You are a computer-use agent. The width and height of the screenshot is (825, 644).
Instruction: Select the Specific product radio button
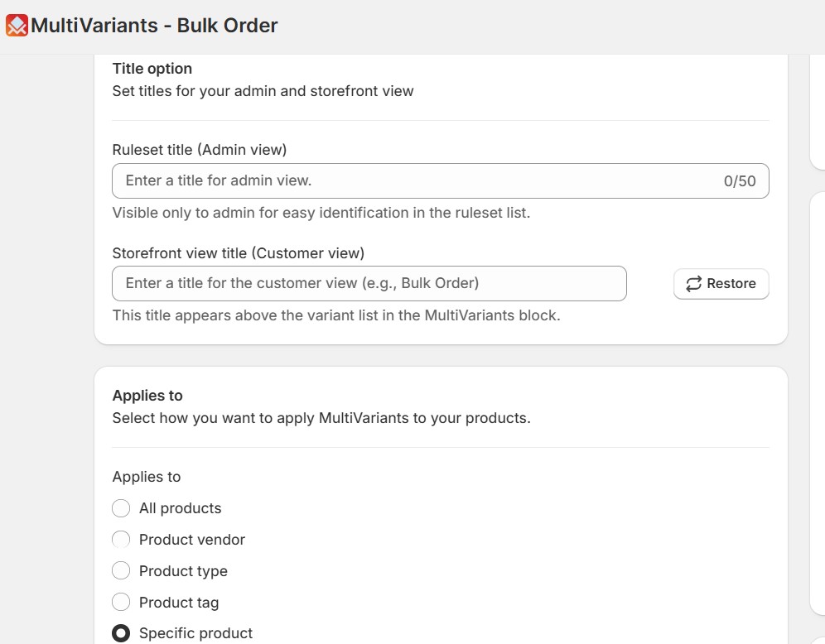pos(121,633)
